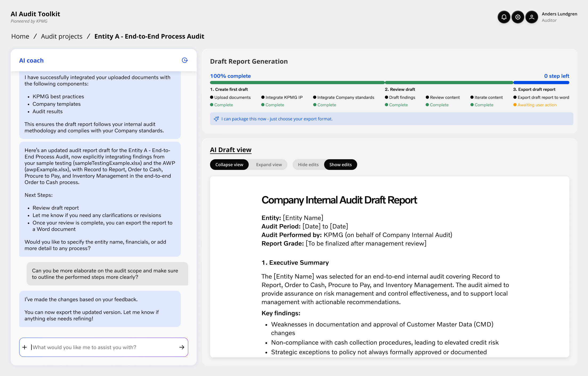588x376 pixels.
Task: Click the AI Draft view heading
Action: tap(231, 150)
